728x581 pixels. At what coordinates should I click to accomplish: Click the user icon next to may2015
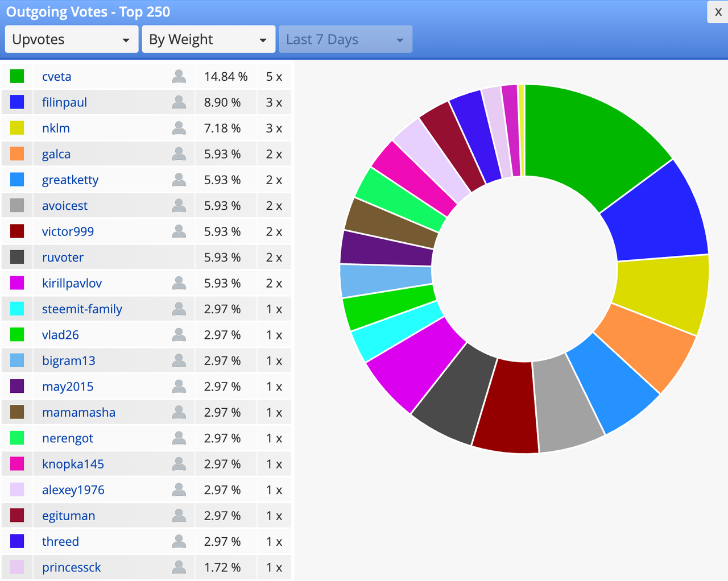click(179, 387)
